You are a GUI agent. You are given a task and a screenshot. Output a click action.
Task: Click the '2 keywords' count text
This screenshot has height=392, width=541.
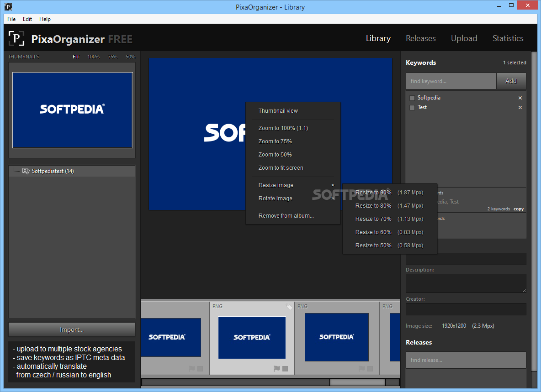click(499, 209)
